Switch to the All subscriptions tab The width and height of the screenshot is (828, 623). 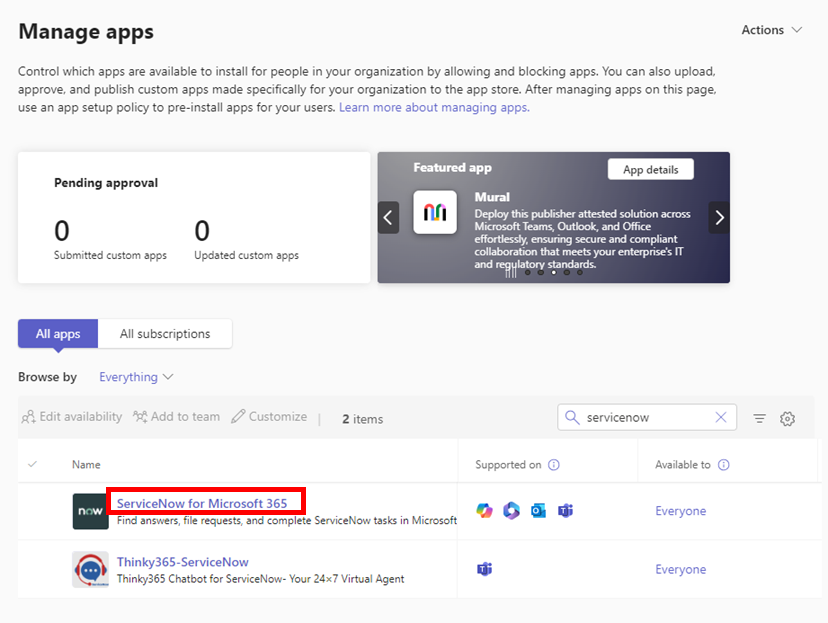point(164,333)
